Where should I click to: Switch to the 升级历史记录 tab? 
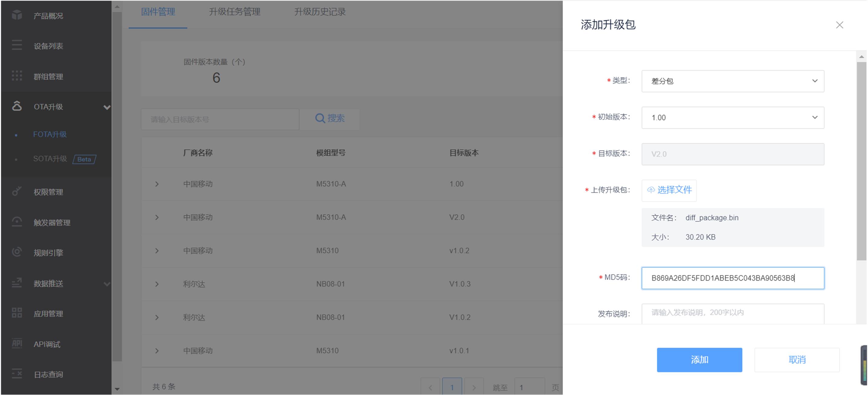click(x=320, y=12)
